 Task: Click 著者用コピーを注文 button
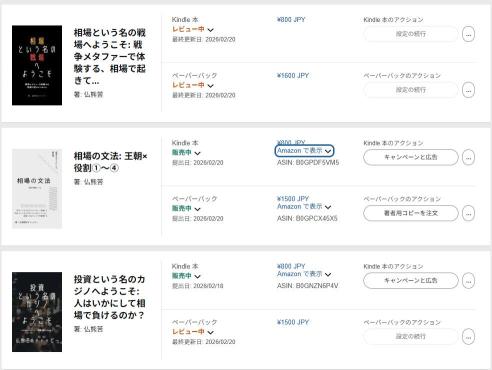click(411, 213)
